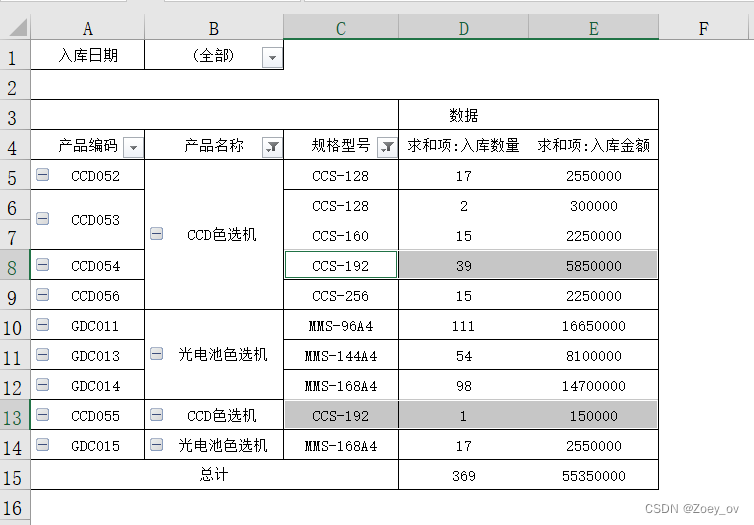
Task: Click the quantity value 111
Action: click(x=464, y=325)
